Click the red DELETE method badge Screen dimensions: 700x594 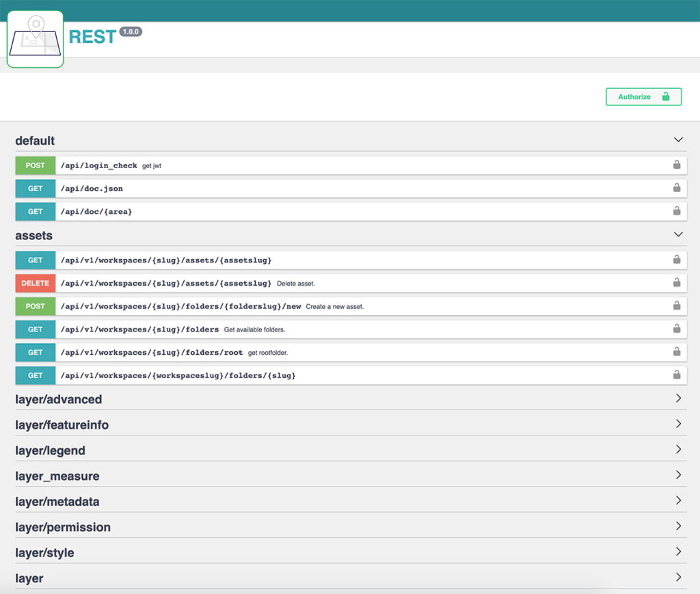36,283
